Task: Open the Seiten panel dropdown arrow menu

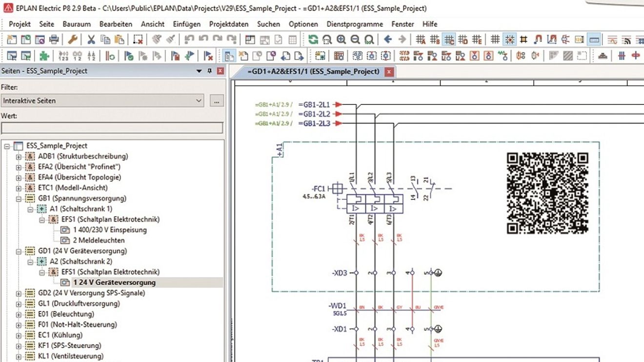Action: (x=199, y=71)
